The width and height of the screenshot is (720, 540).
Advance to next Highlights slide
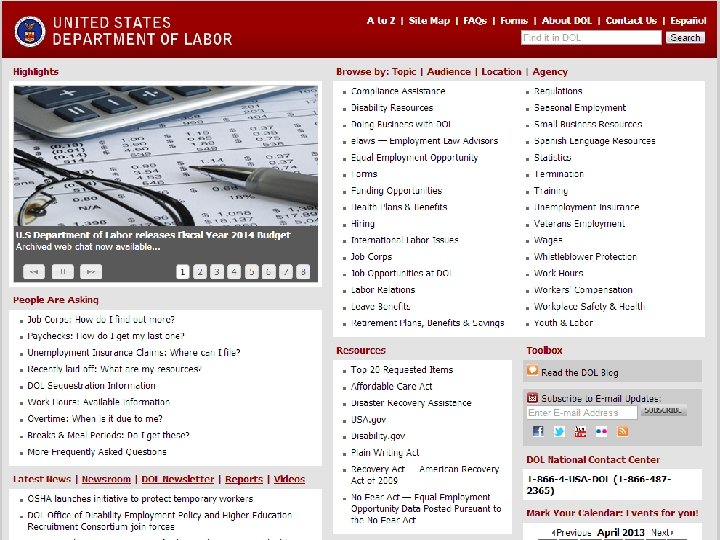pyautogui.click(x=91, y=272)
